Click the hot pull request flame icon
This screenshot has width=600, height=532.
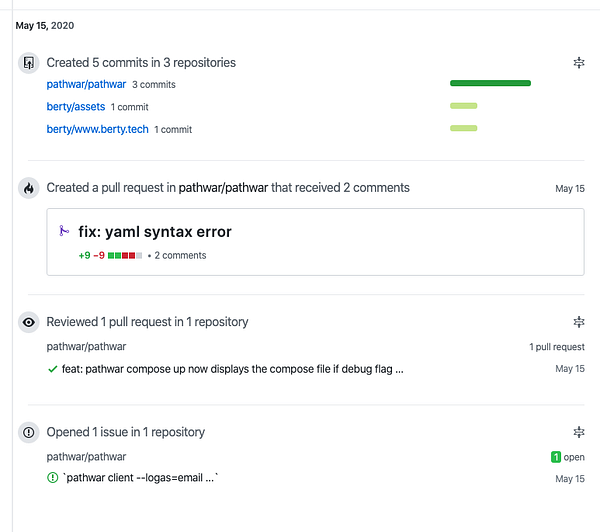(x=29, y=188)
